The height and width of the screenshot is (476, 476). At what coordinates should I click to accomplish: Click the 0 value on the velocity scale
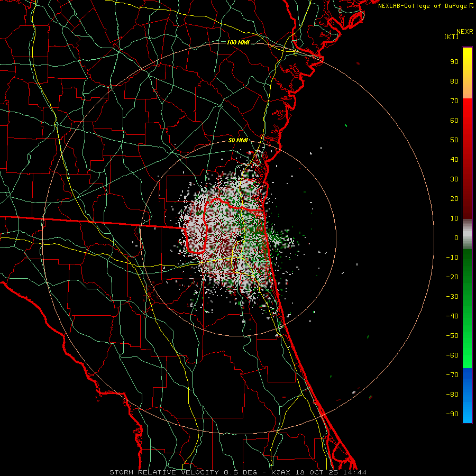pyautogui.click(x=456, y=238)
